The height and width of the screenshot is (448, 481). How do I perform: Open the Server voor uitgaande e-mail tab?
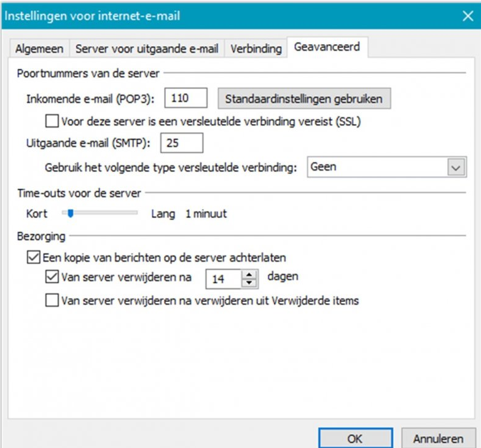pos(147,48)
